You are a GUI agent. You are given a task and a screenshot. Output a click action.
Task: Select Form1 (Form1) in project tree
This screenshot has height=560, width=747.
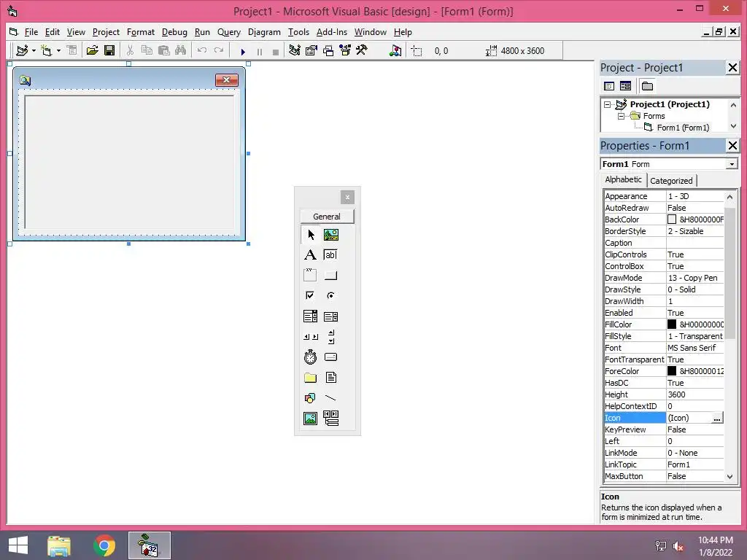683,128
